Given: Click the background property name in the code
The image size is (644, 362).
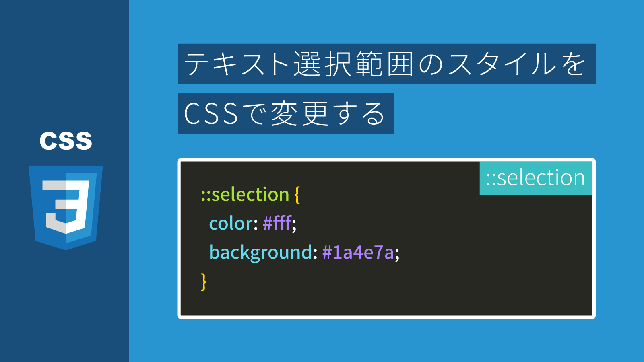Looking at the screenshot, I should point(260,253).
